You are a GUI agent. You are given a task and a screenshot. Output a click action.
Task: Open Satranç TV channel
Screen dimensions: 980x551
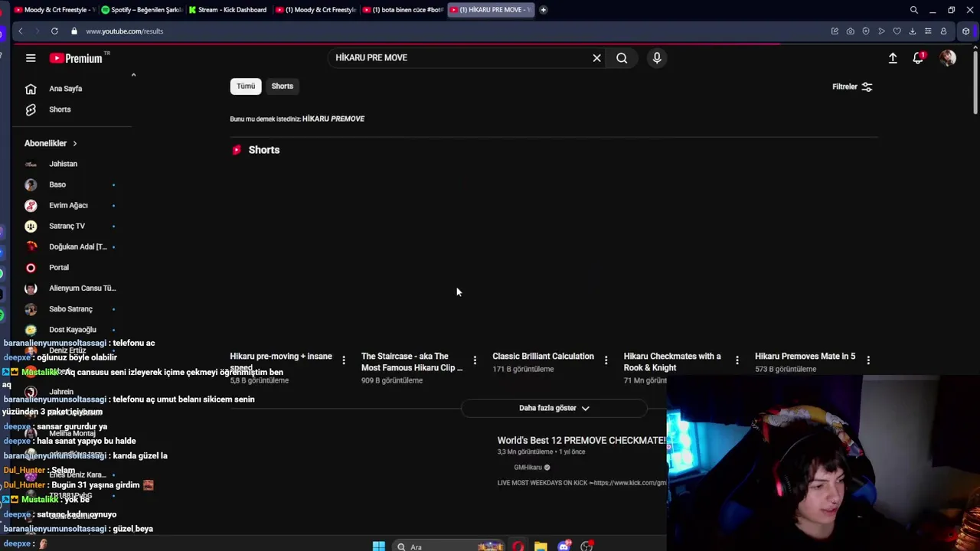[67, 226]
